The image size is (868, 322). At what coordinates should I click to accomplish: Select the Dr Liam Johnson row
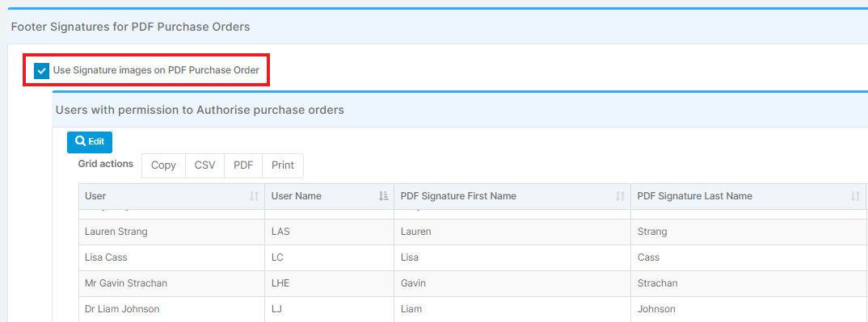pyautogui.click(x=473, y=309)
